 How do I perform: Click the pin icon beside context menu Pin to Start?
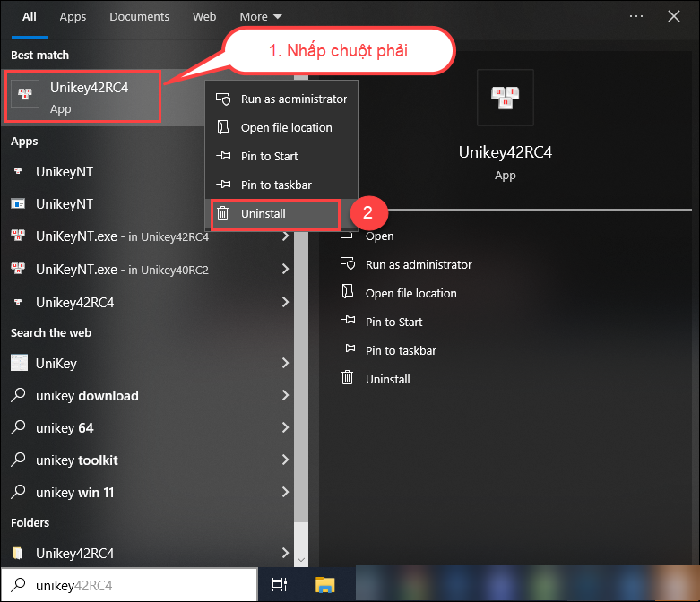click(223, 156)
